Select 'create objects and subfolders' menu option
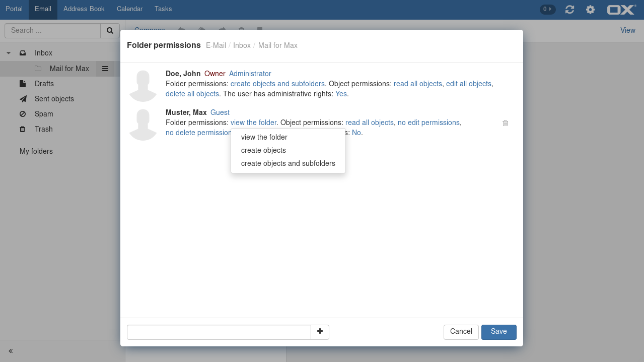The width and height of the screenshot is (644, 362). (288, 163)
